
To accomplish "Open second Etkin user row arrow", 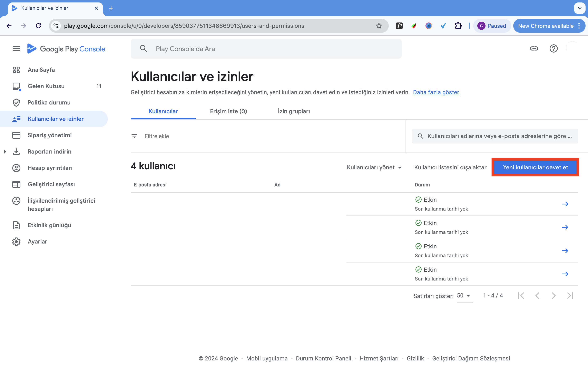I will pos(565,227).
